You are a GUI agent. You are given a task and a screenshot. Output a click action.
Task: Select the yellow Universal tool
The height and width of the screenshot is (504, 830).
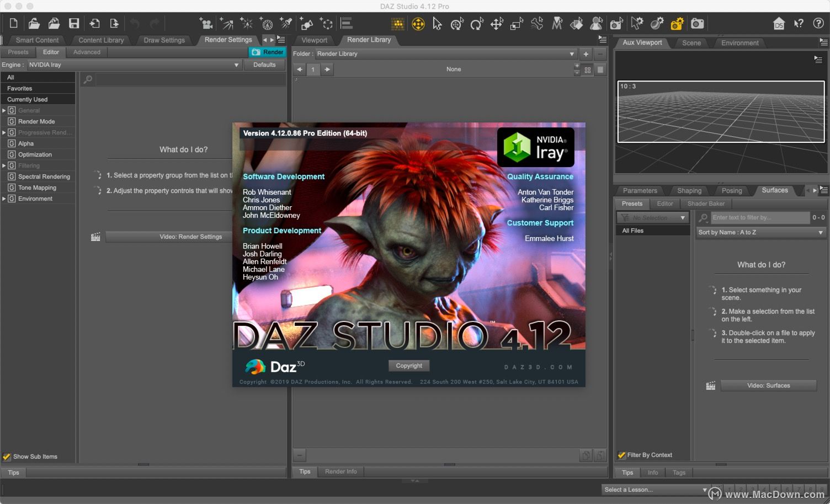click(418, 24)
